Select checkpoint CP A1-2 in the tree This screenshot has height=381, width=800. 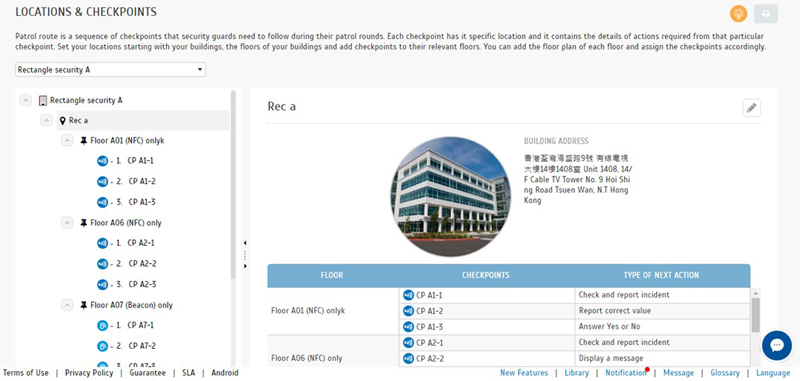tap(142, 182)
